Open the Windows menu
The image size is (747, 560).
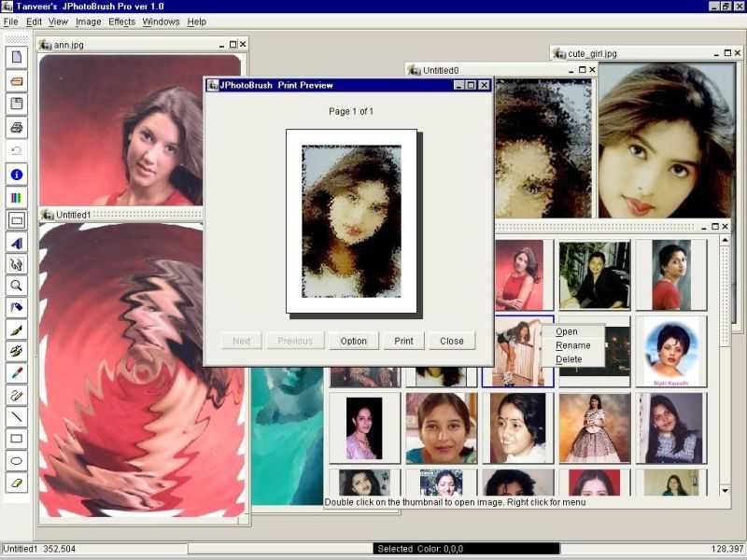[x=161, y=21]
